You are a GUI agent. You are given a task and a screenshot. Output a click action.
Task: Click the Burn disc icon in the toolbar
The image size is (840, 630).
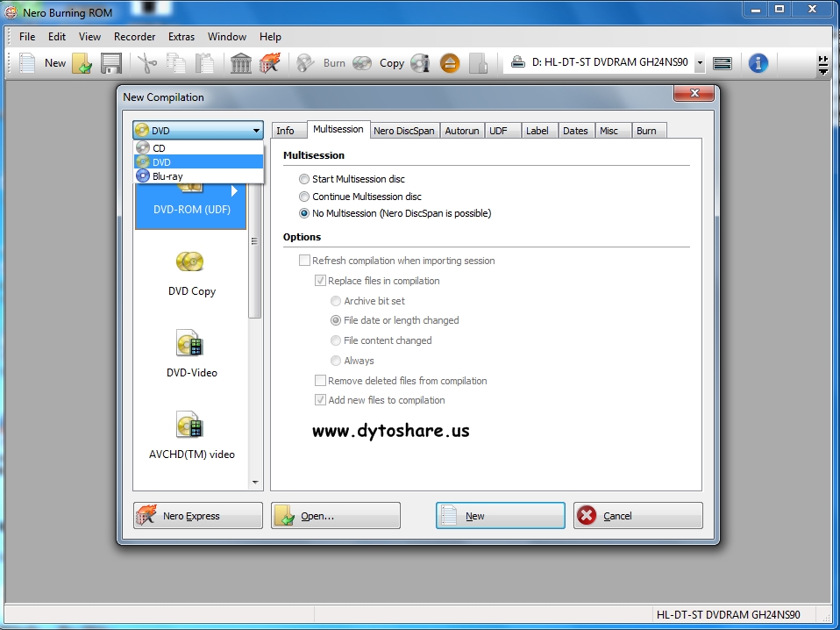(305, 62)
